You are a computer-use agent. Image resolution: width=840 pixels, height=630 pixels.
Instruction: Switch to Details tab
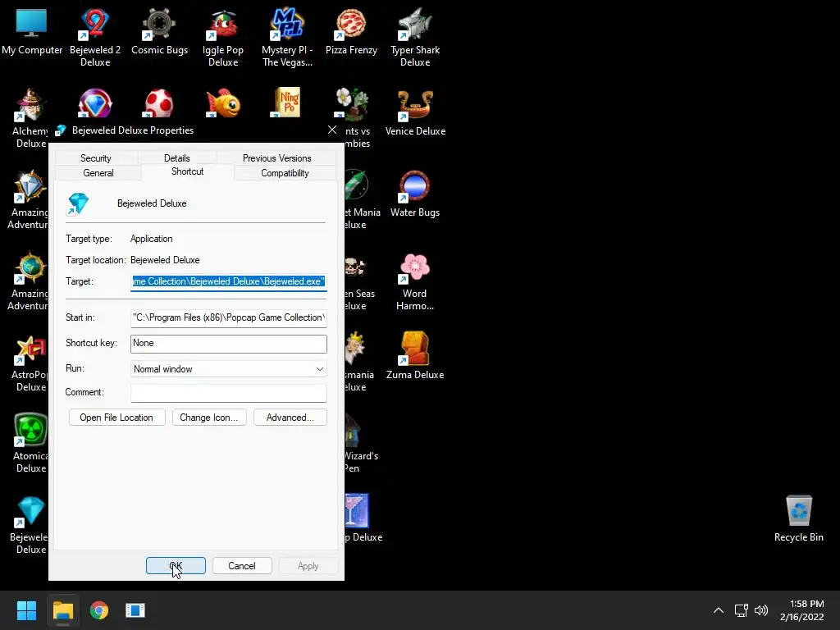pos(177,158)
